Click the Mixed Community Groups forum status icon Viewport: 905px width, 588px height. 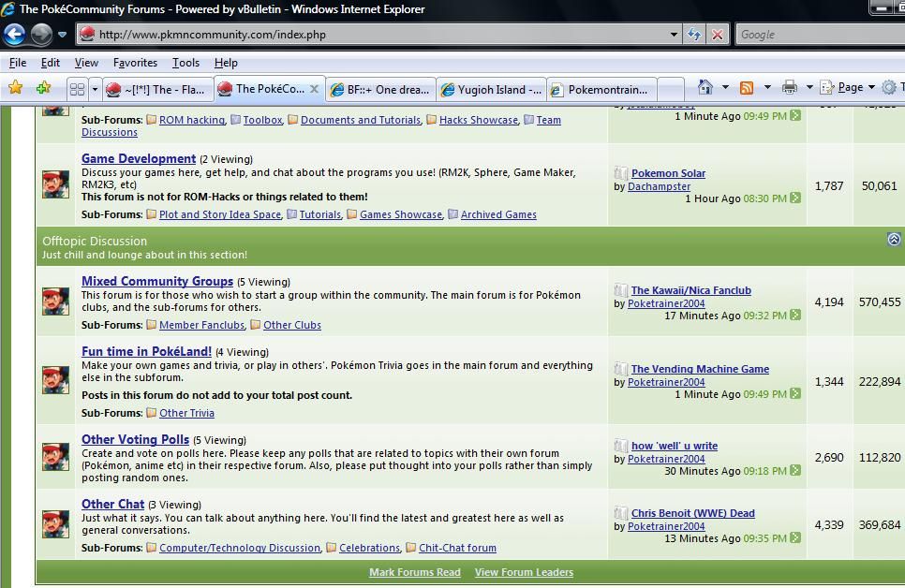tap(56, 301)
